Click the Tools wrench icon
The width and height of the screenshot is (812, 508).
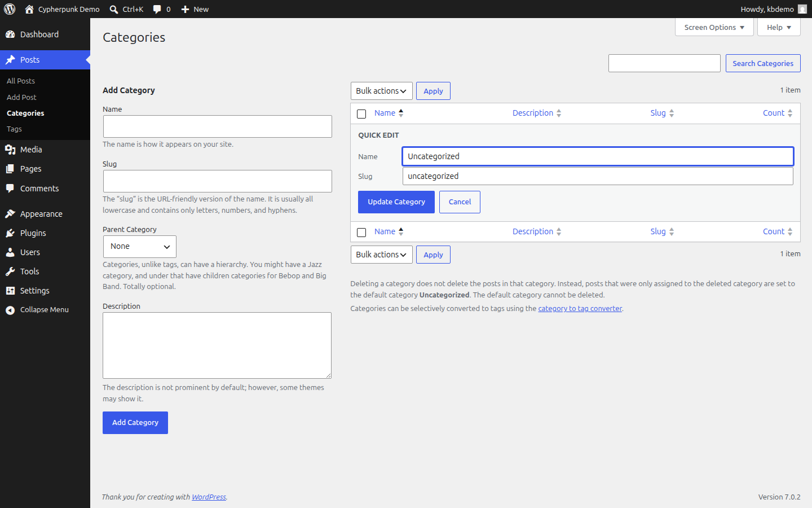10,271
